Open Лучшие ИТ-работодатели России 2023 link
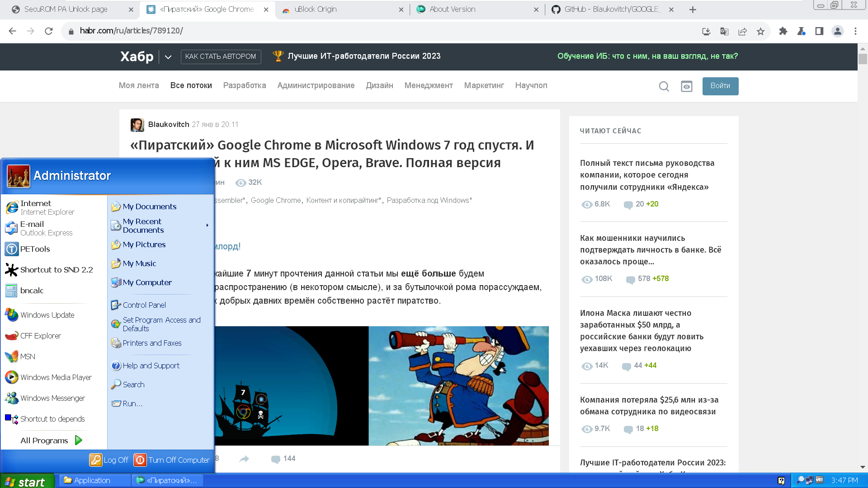 click(356, 56)
